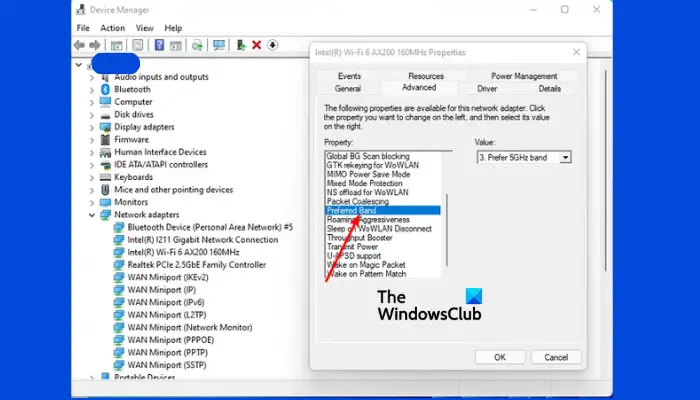
Task: Click the Mice and other pointing devices icon
Action: tap(105, 190)
